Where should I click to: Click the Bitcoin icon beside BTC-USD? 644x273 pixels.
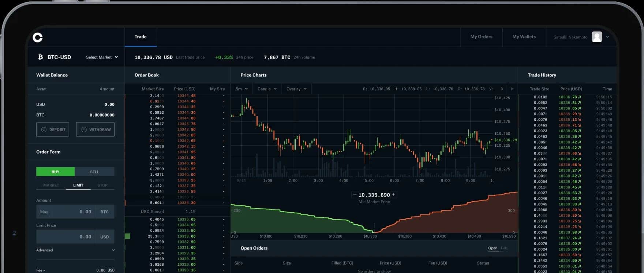[40, 57]
